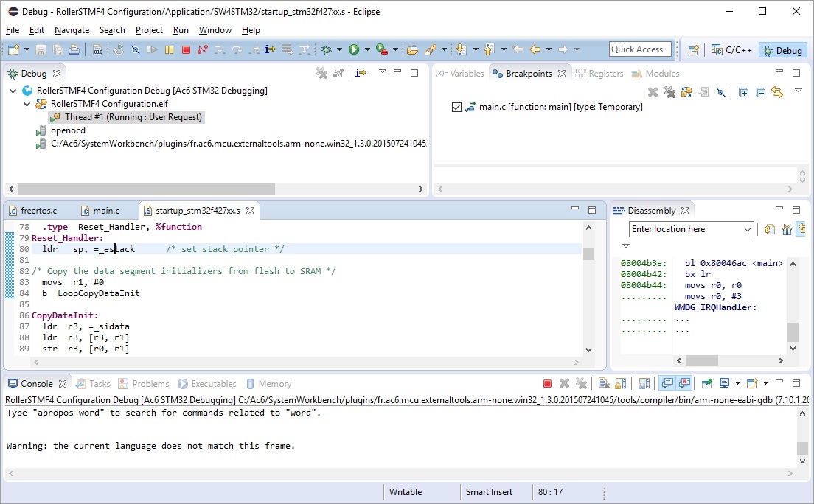Toggle Skip All Breakpoints in main toolbar
Screen dimensions: 814x504
(x=135, y=49)
